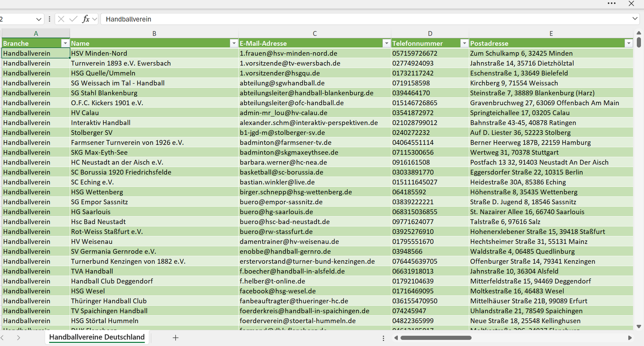The height and width of the screenshot is (346, 644).
Task: Click the vertical scroll up arrow
Action: (639, 33)
